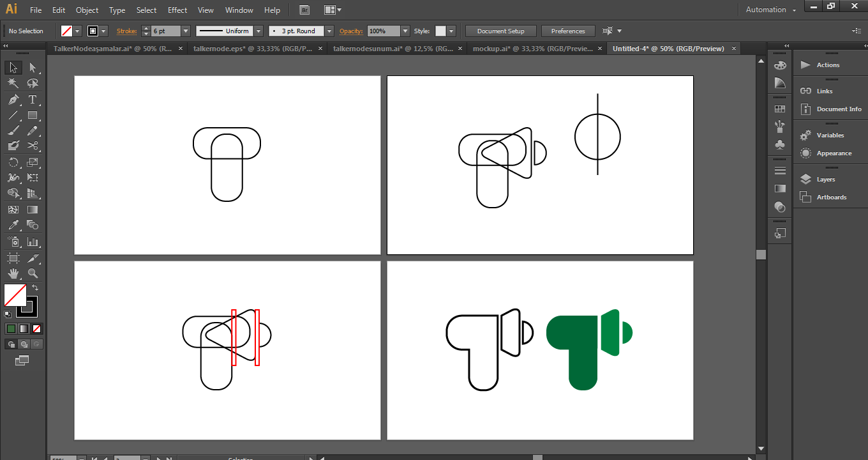Open the Symbols panel club icon
The image size is (868, 460).
pyautogui.click(x=780, y=144)
